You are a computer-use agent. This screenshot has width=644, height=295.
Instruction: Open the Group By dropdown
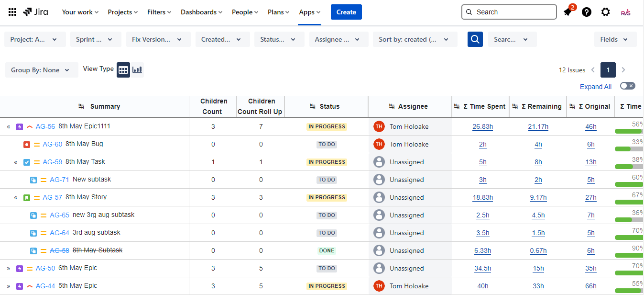(41, 69)
